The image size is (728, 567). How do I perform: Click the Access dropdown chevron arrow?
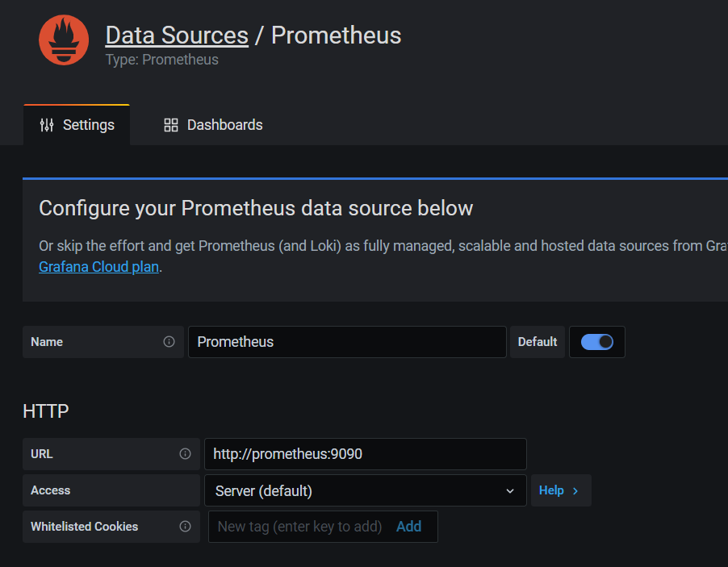[x=510, y=491]
